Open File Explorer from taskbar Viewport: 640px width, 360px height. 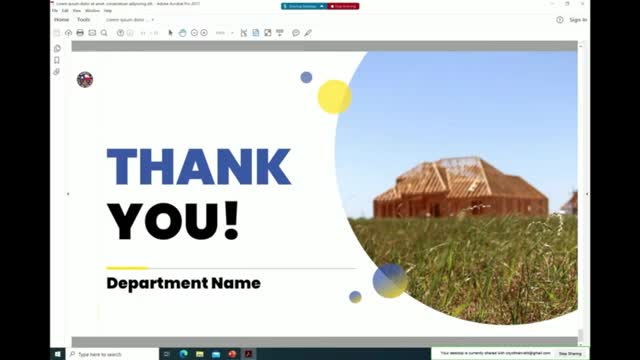point(200,354)
